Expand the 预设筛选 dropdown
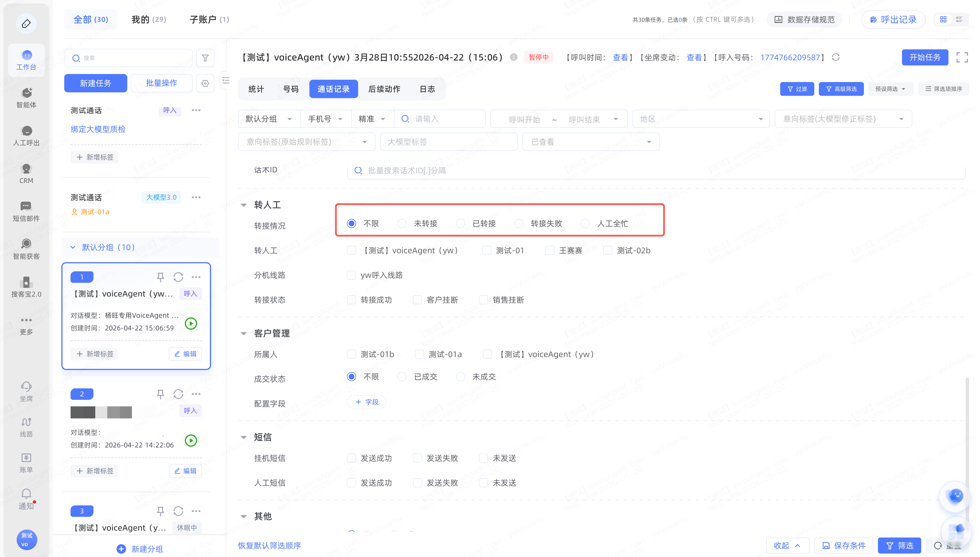Viewport: 980px width, 557px height. click(890, 89)
